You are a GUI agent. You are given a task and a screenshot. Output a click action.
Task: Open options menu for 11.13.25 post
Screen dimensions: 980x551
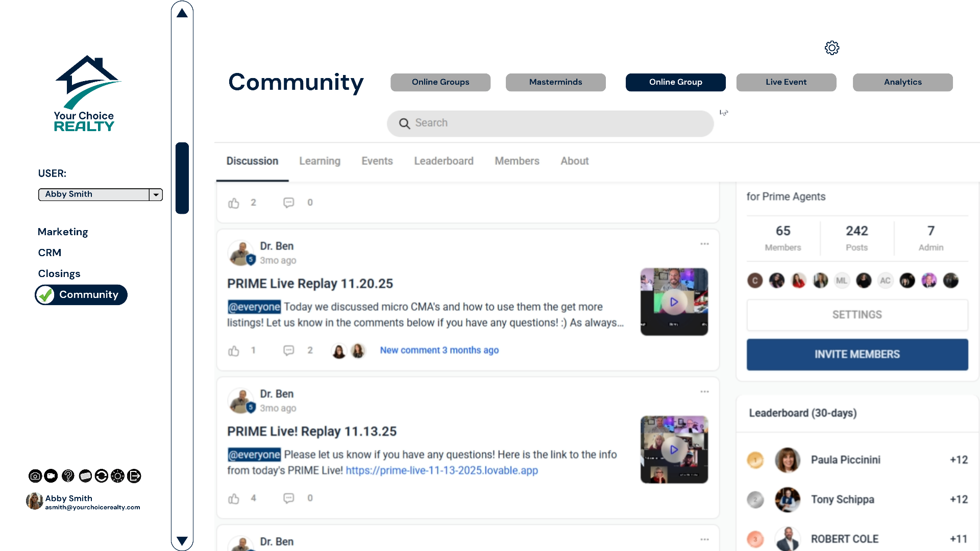tap(704, 392)
